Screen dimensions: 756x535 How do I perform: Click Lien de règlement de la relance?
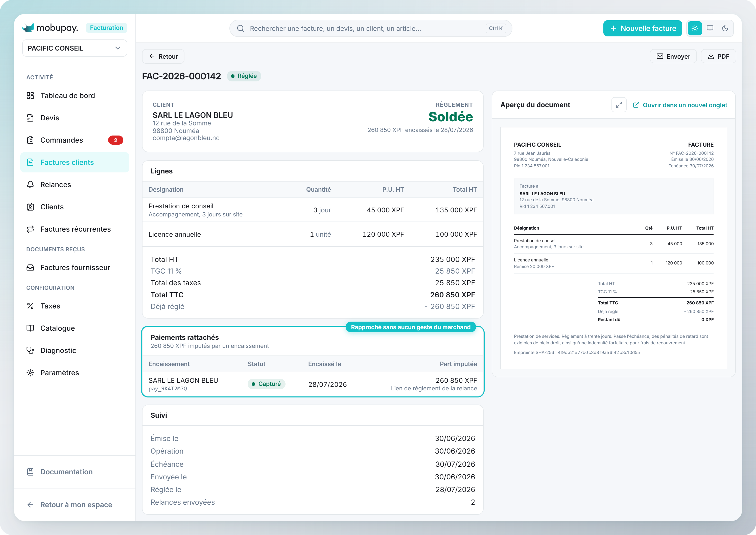pyautogui.click(x=434, y=388)
